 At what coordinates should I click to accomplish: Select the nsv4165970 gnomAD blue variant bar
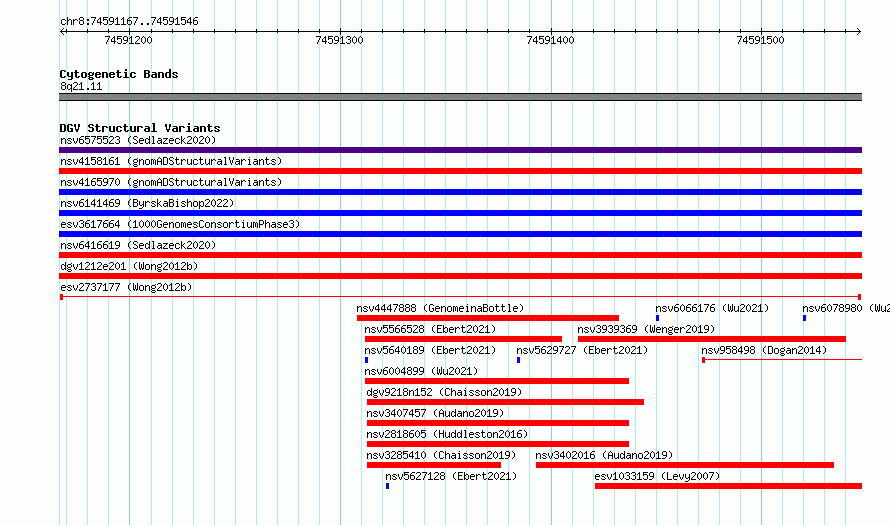[460, 192]
